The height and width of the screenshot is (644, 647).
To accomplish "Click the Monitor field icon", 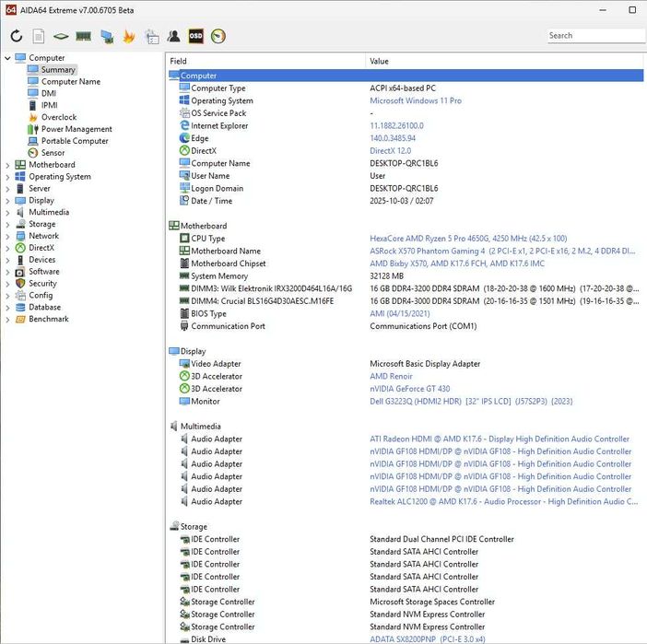I will pyautogui.click(x=184, y=401).
